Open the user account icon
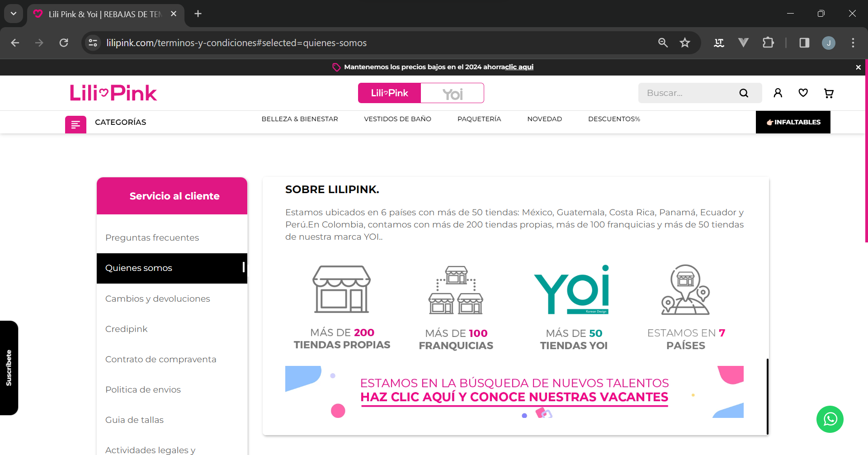 pyautogui.click(x=778, y=93)
